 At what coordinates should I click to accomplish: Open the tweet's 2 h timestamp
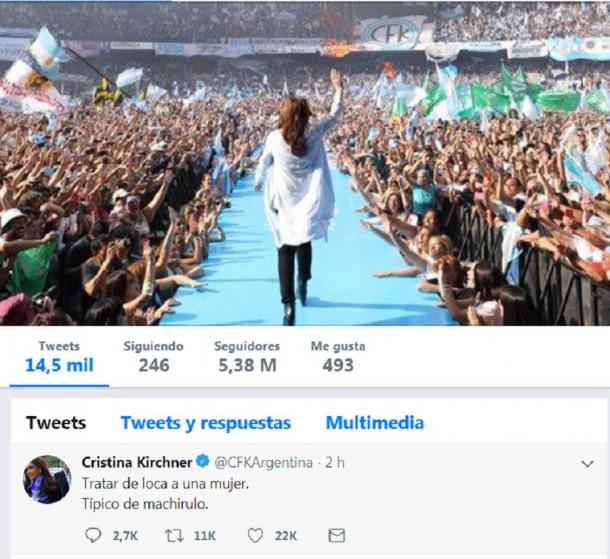tap(335, 463)
